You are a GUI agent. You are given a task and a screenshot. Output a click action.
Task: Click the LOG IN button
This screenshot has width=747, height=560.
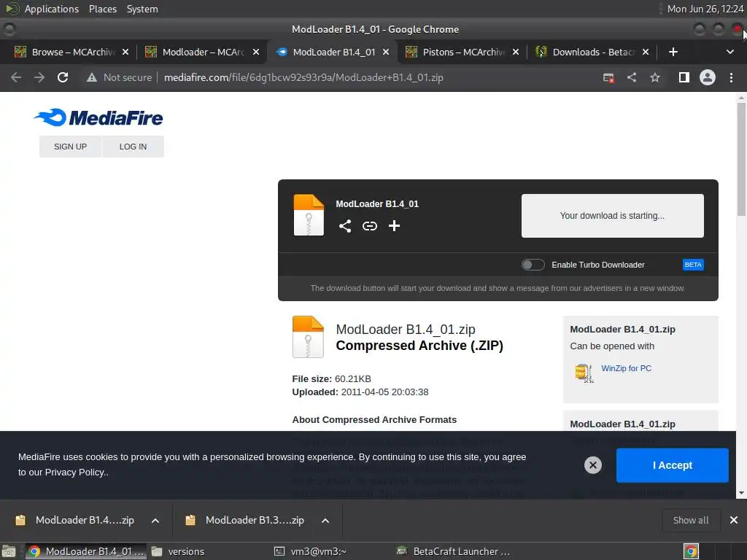point(133,147)
